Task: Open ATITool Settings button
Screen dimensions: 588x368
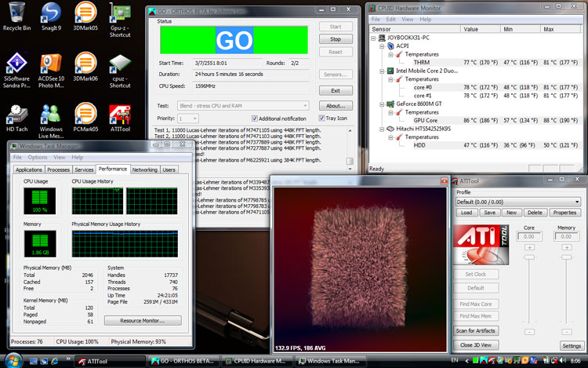Action: pos(571,345)
